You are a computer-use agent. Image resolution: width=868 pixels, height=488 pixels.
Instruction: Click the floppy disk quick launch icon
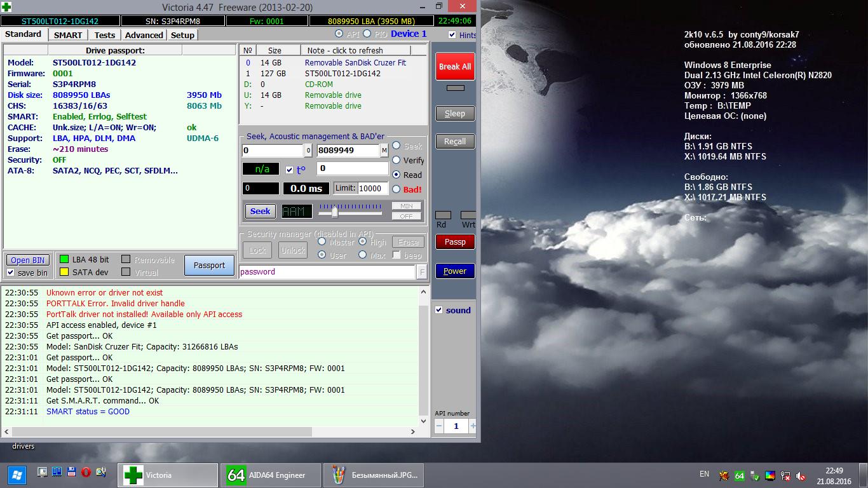[71, 472]
